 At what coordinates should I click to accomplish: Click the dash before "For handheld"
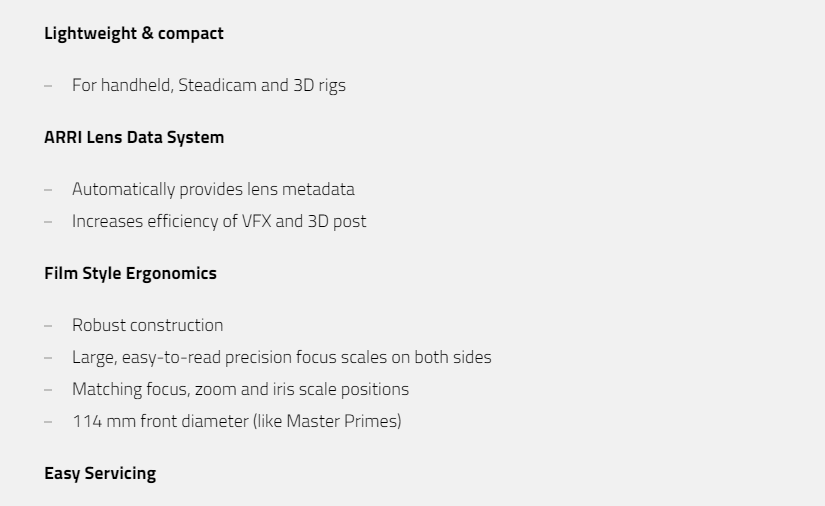(x=48, y=85)
